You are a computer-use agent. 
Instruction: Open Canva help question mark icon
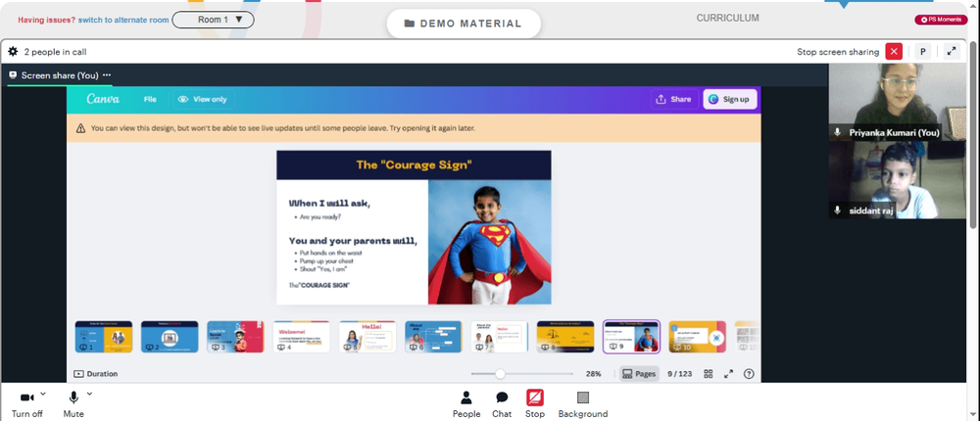click(x=749, y=374)
